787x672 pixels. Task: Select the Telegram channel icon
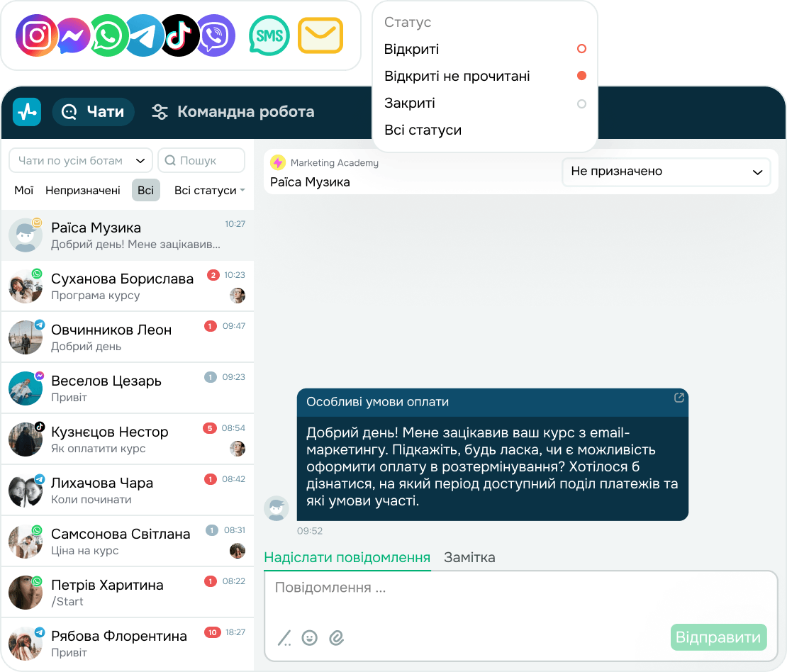[144, 35]
